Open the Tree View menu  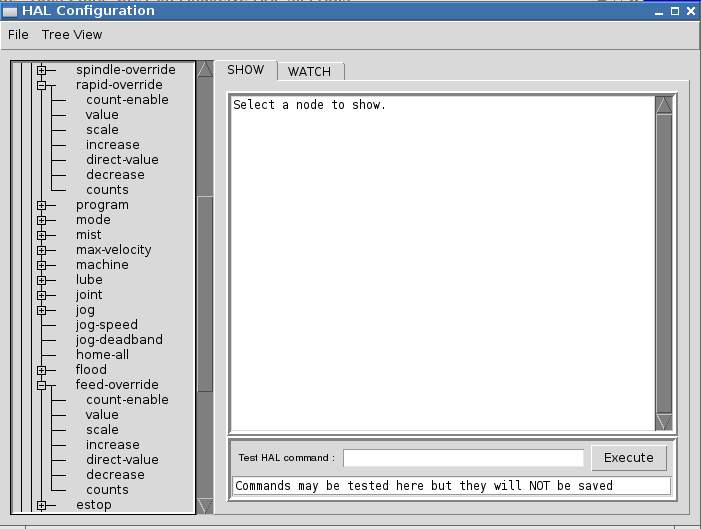coord(72,35)
